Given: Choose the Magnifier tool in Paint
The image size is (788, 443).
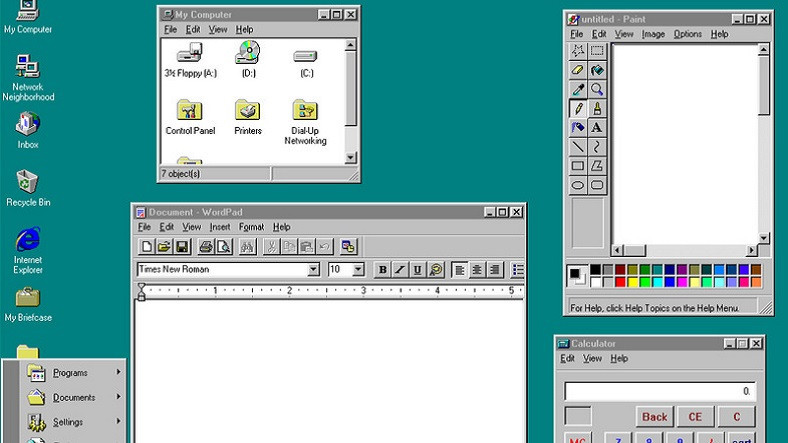Looking at the screenshot, I should click(x=597, y=89).
